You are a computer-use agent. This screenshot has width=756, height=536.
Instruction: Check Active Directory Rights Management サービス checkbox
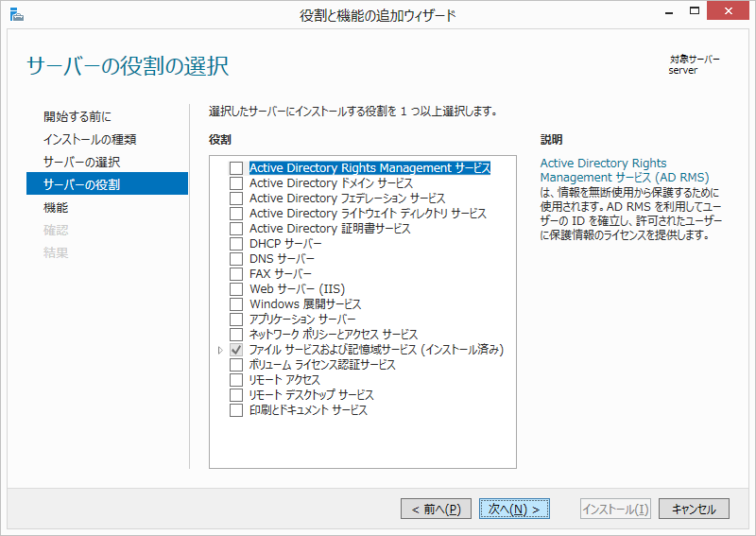coord(236,168)
